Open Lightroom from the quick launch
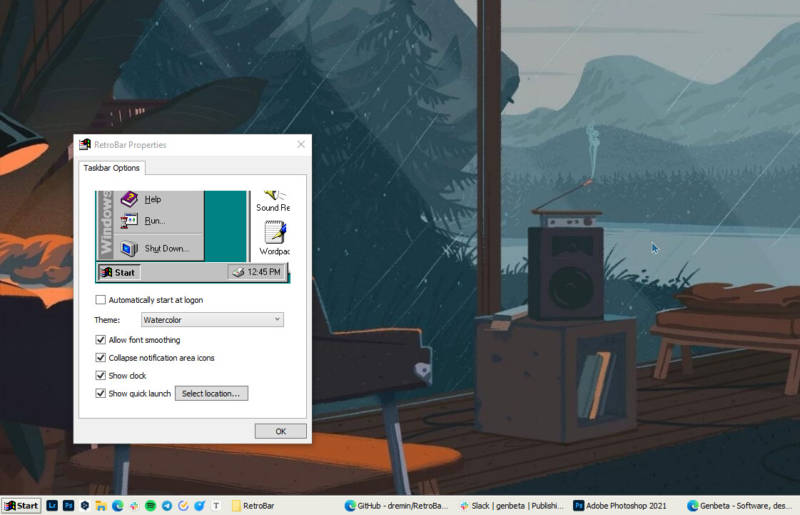This screenshot has width=800, height=515. [x=52, y=505]
